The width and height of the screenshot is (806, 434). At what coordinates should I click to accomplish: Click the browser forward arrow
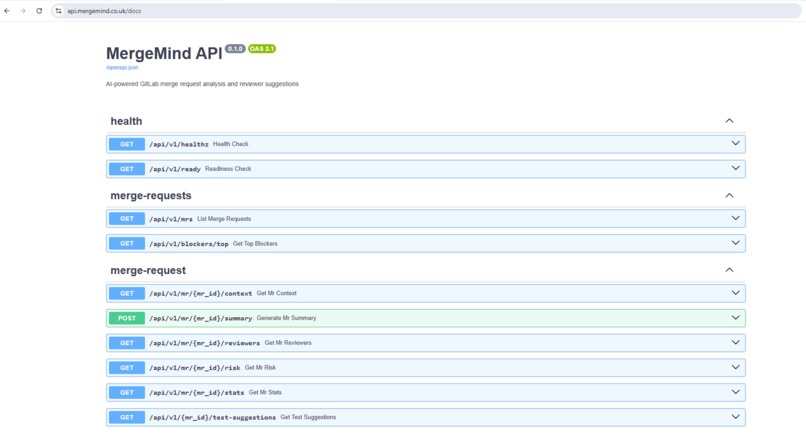[x=23, y=11]
